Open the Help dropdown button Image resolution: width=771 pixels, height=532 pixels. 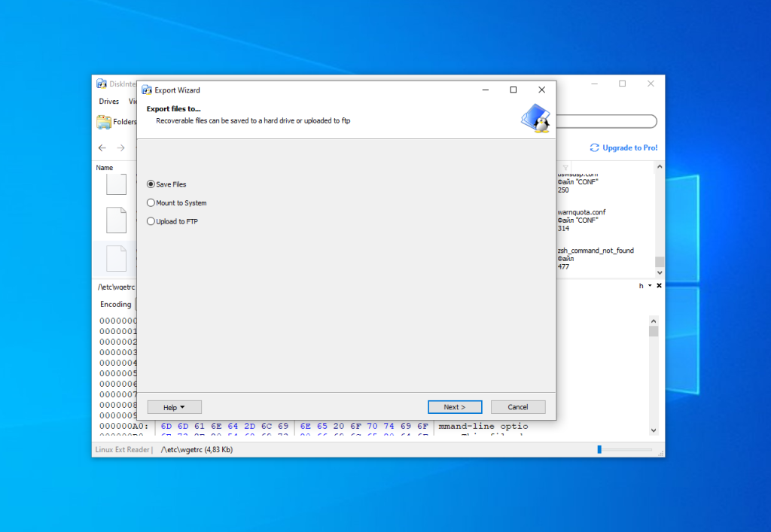coord(175,407)
